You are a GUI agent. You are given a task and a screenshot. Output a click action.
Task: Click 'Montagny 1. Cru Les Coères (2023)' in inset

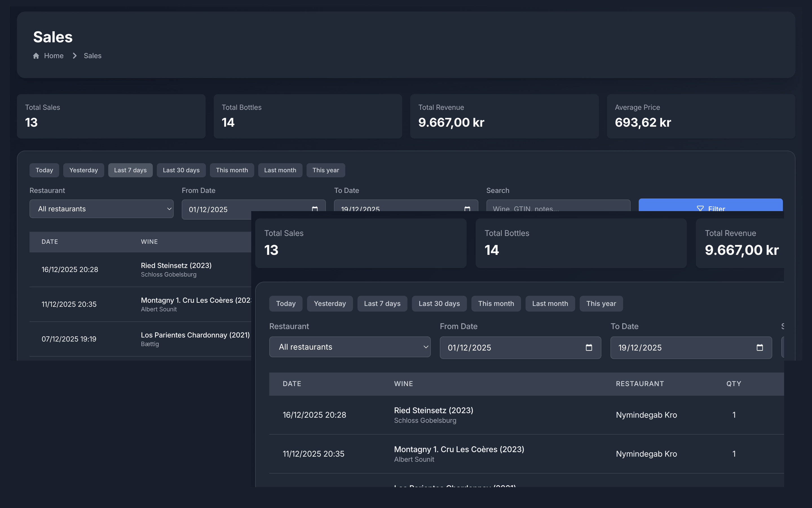[x=459, y=449]
